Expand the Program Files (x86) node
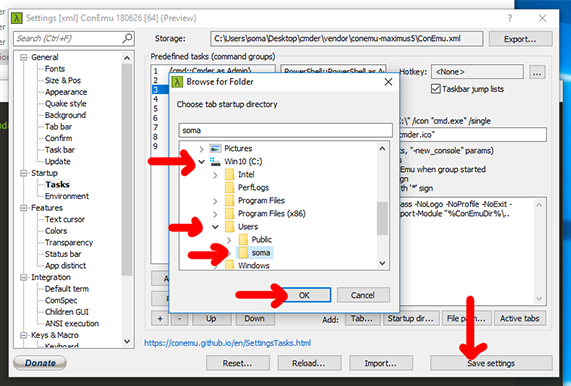 tap(215, 214)
